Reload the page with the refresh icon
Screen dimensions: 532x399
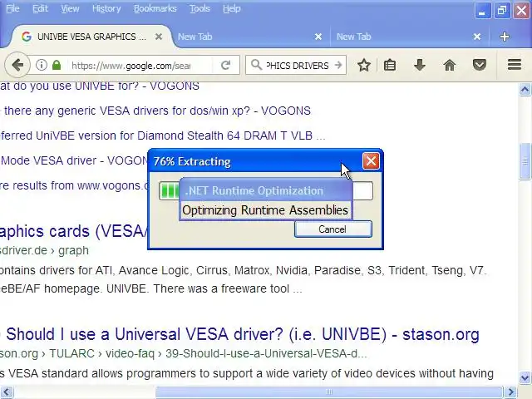point(225,65)
